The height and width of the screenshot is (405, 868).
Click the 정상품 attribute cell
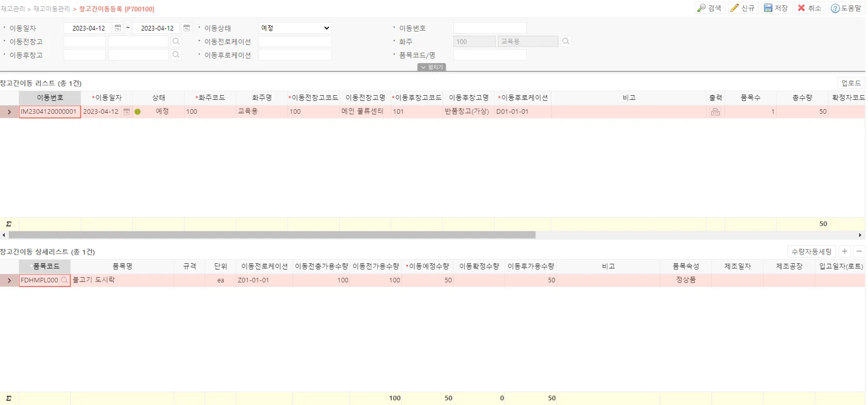tap(686, 280)
